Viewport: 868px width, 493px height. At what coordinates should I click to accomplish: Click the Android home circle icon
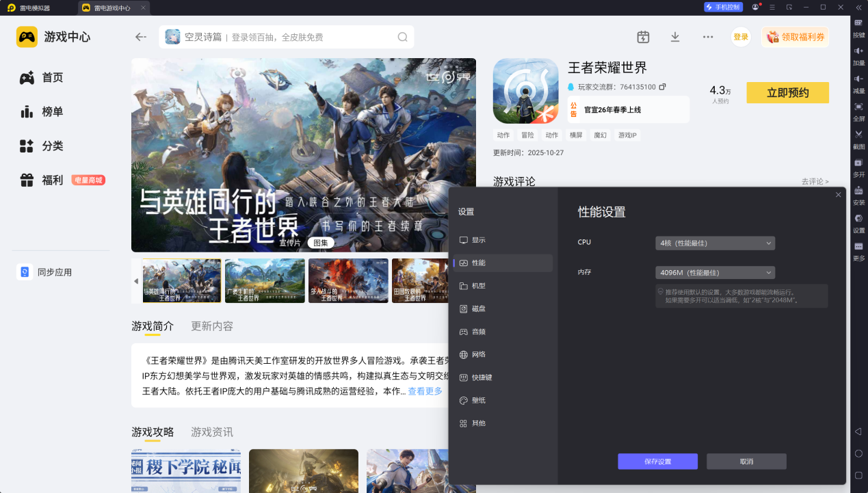858,453
